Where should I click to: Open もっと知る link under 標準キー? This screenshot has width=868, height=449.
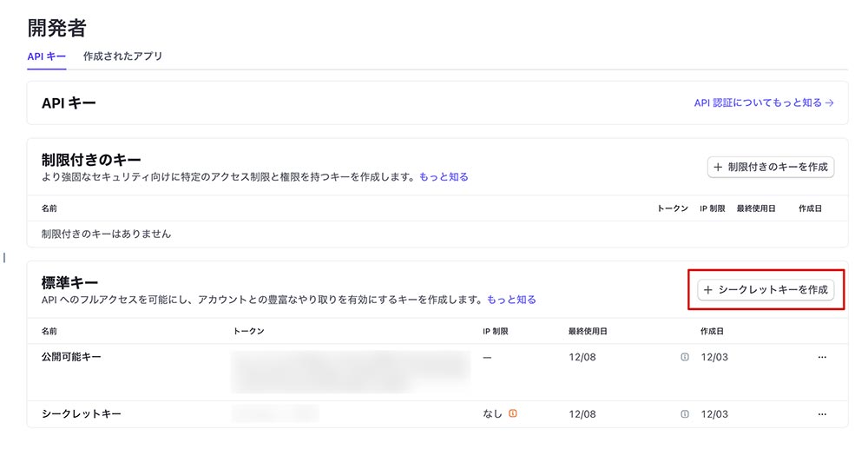click(511, 300)
